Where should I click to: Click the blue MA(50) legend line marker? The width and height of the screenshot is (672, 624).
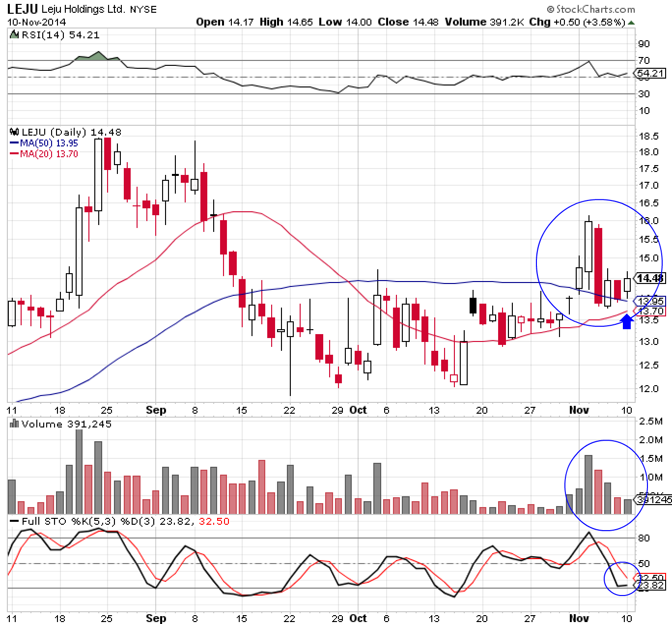[14, 143]
